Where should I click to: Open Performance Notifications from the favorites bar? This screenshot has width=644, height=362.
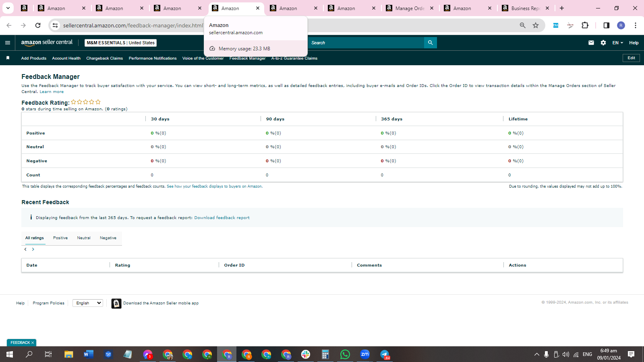(153, 58)
